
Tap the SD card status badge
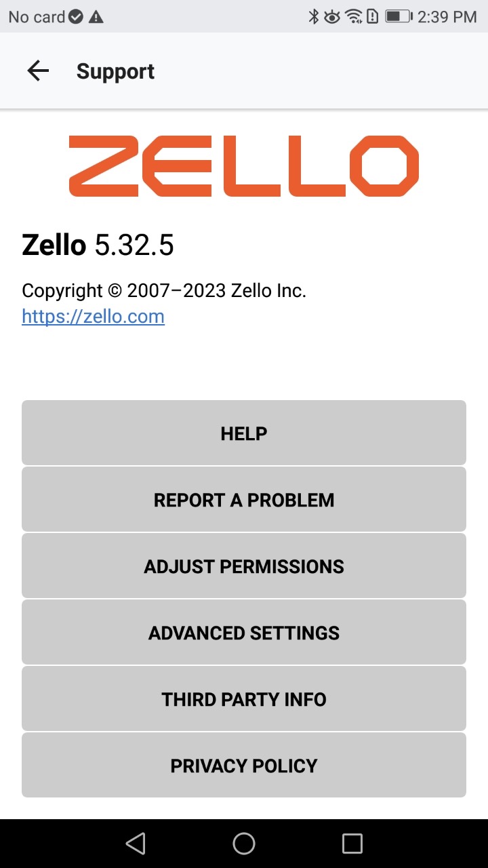click(x=75, y=16)
